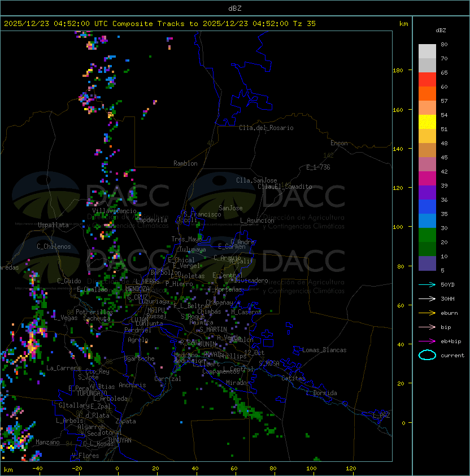
Task: Click the '-20' km tick on bottom axis
Action: 77,469
